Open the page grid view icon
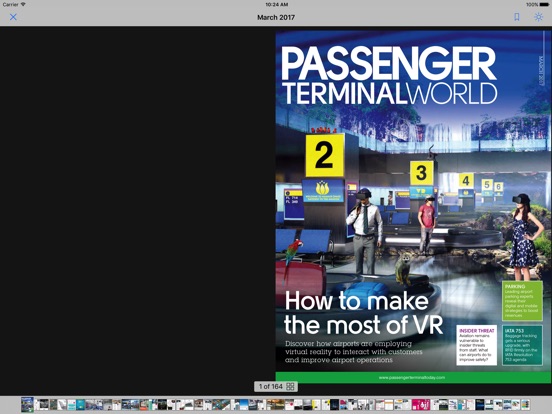Viewport: 552px width, 414px height. 290,387
